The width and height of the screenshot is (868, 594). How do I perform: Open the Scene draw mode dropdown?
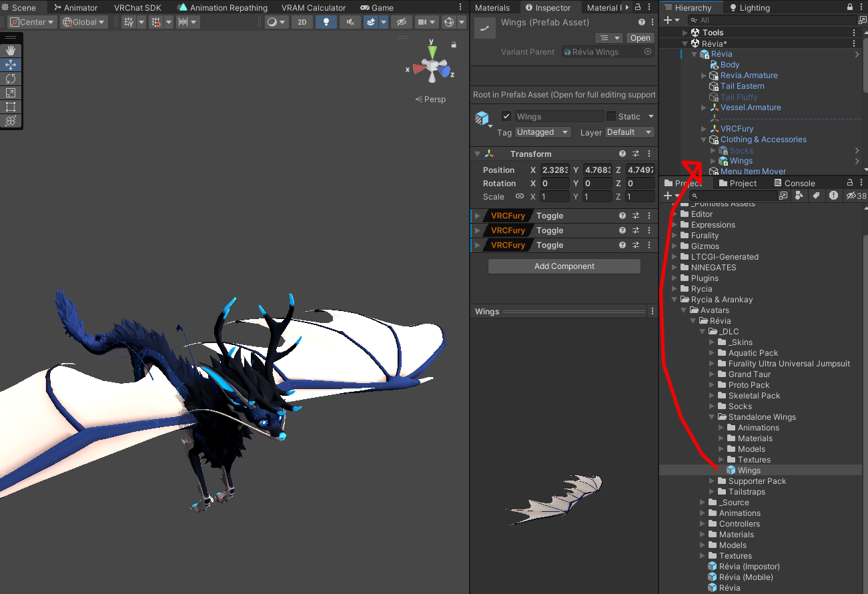276,22
